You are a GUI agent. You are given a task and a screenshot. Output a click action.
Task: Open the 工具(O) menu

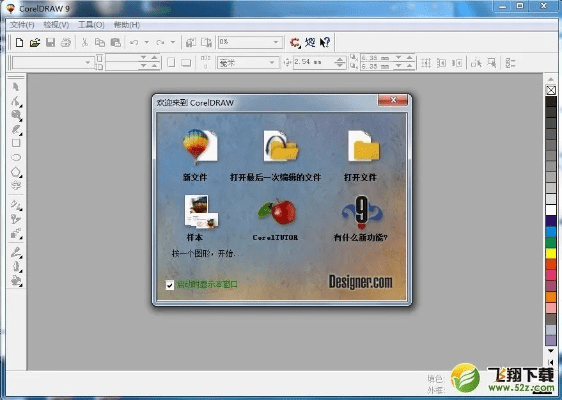tap(91, 25)
